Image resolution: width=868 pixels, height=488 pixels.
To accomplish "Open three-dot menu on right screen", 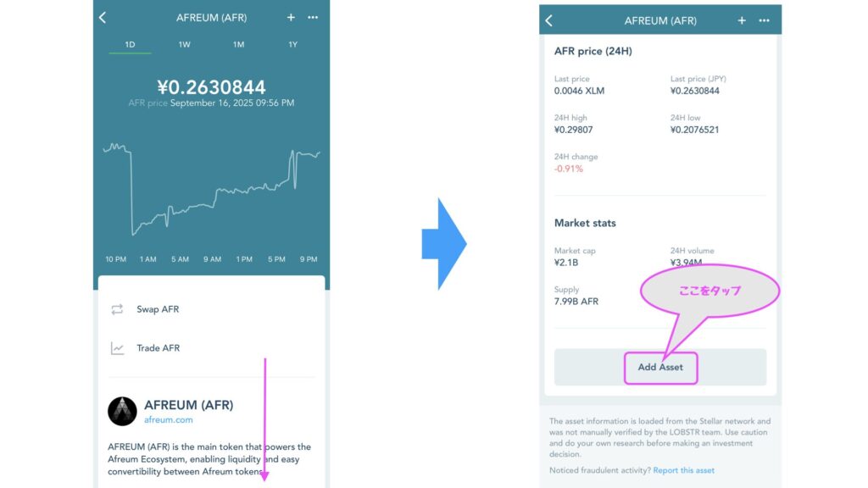I will click(765, 21).
